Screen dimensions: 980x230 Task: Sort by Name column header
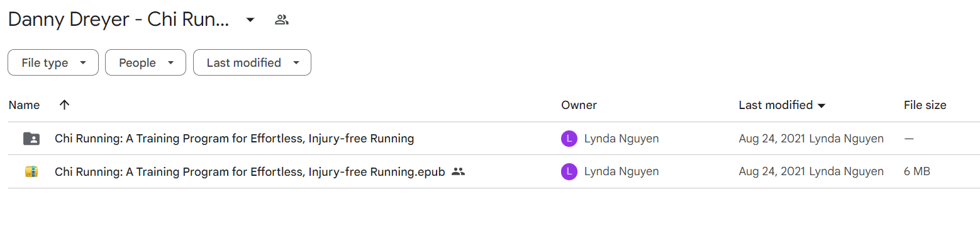pos(24,105)
